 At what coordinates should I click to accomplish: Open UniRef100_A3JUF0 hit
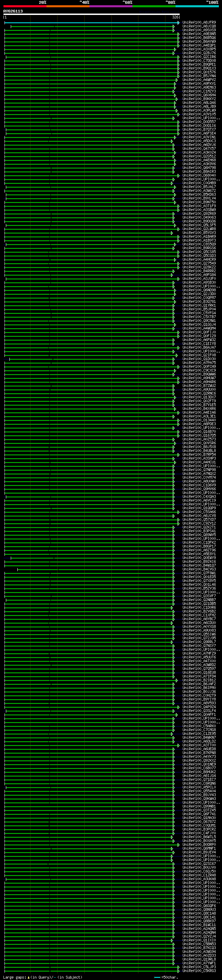pos(199,278)
